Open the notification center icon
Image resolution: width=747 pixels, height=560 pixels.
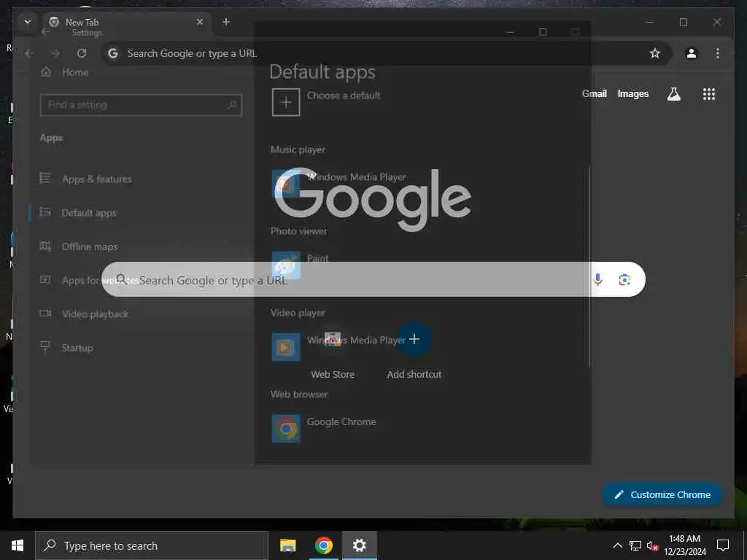(723, 545)
